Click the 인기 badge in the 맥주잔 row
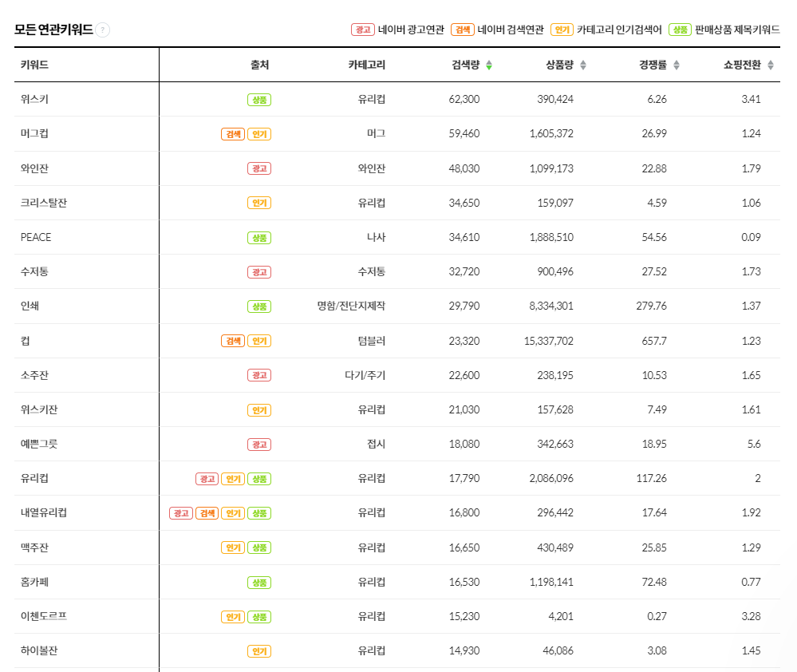Image resolution: width=797 pixels, height=672 pixels. (233, 548)
